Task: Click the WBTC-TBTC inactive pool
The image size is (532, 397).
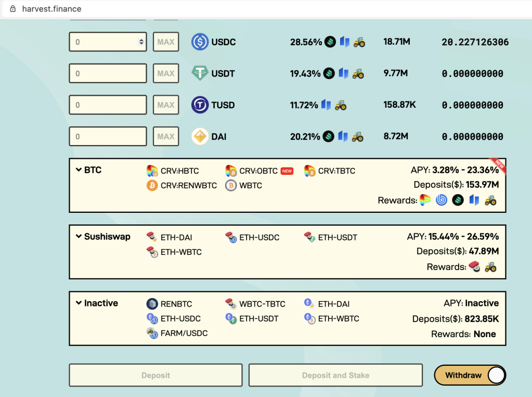Action: click(255, 304)
